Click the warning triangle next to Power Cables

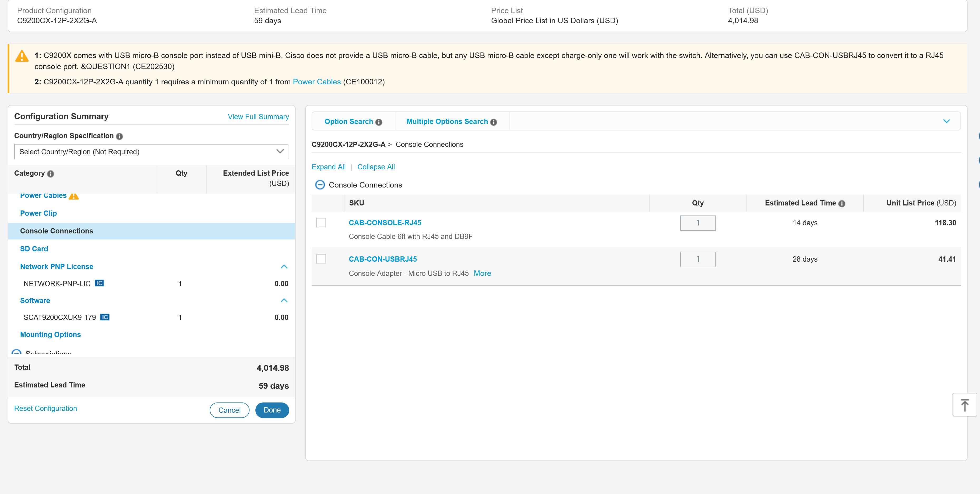tap(74, 196)
